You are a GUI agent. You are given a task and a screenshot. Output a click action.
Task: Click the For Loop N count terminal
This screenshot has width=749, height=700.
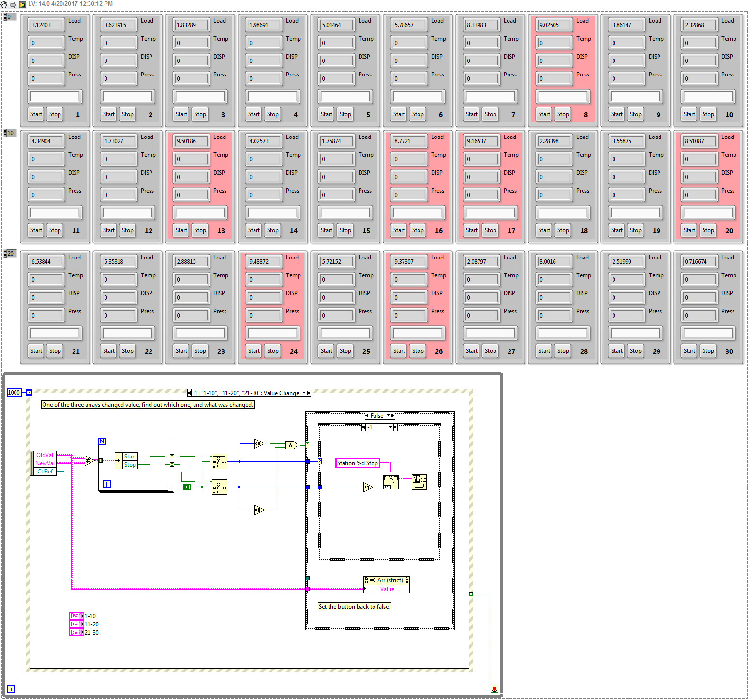102,441
